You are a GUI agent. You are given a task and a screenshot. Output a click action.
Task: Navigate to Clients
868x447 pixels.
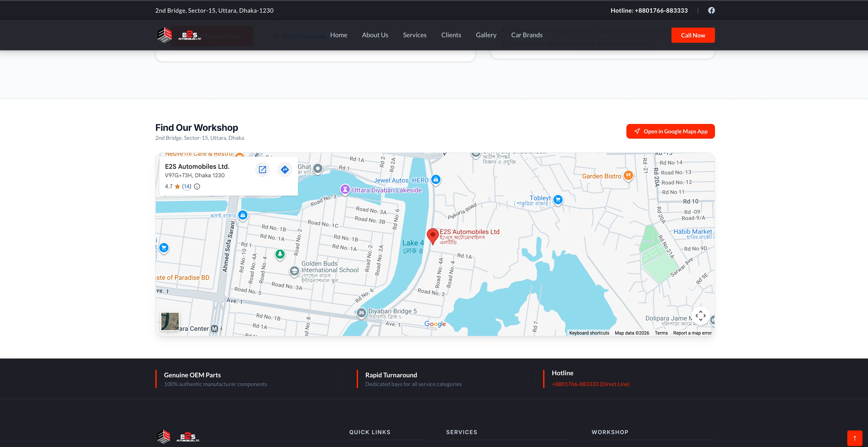coord(451,35)
